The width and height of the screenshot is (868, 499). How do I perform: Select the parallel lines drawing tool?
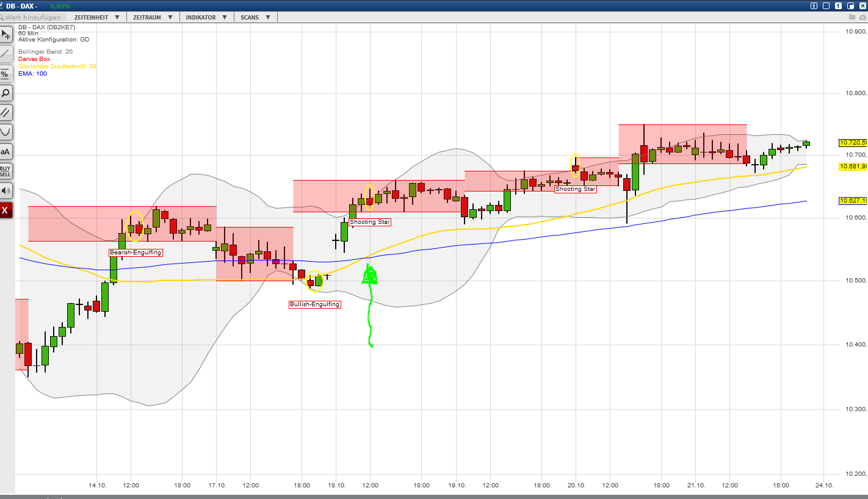[6, 112]
